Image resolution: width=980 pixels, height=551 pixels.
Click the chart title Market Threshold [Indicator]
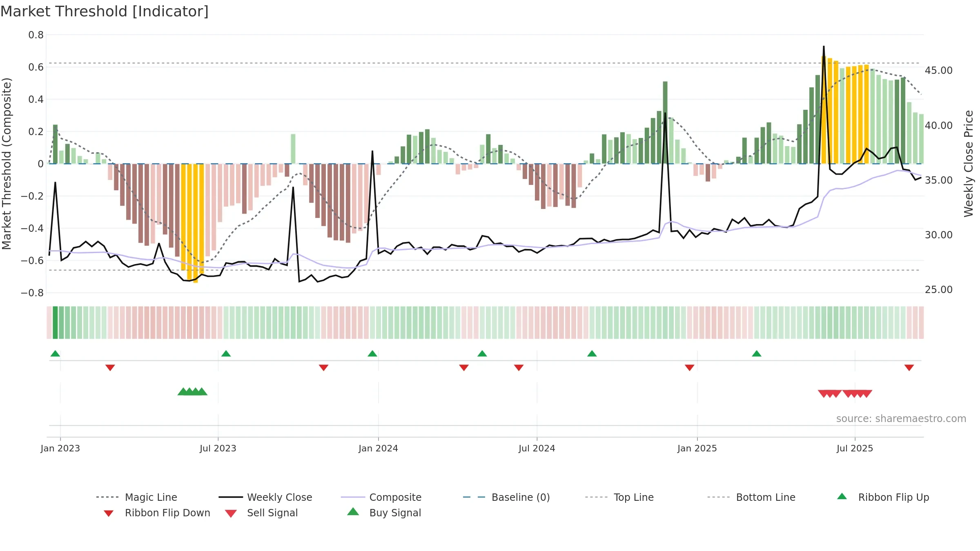coord(105,11)
